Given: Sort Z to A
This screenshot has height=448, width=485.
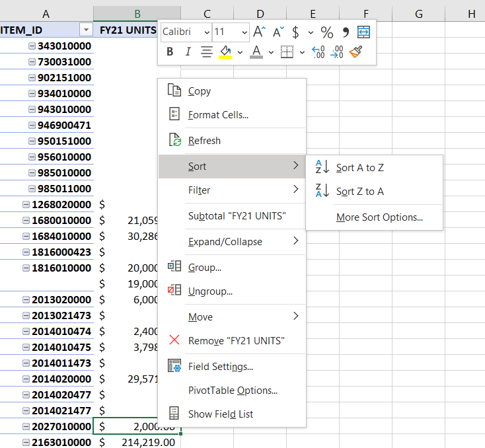Looking at the screenshot, I should tap(374, 192).
